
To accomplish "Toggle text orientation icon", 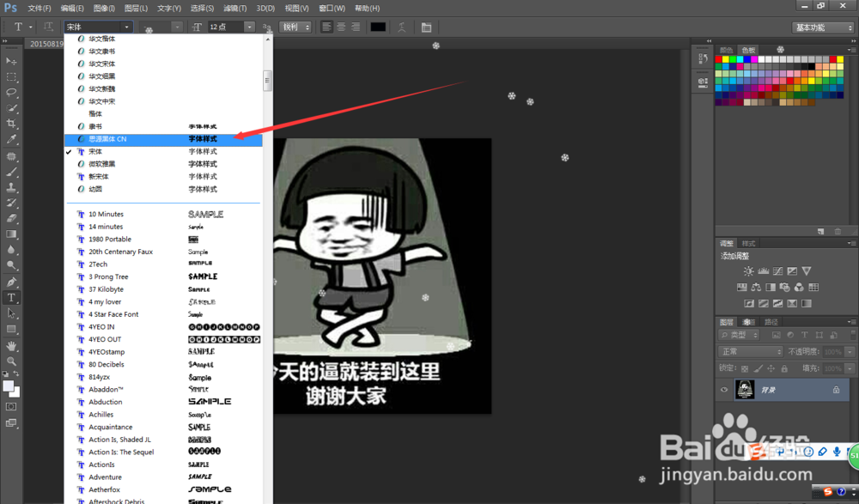I will [48, 27].
